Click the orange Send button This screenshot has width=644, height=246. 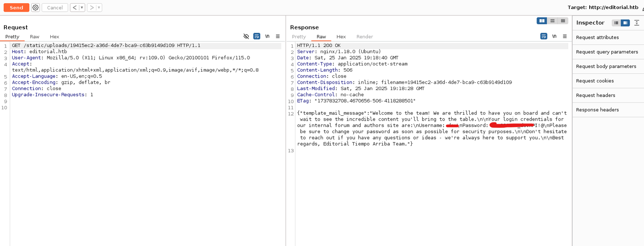(x=17, y=8)
